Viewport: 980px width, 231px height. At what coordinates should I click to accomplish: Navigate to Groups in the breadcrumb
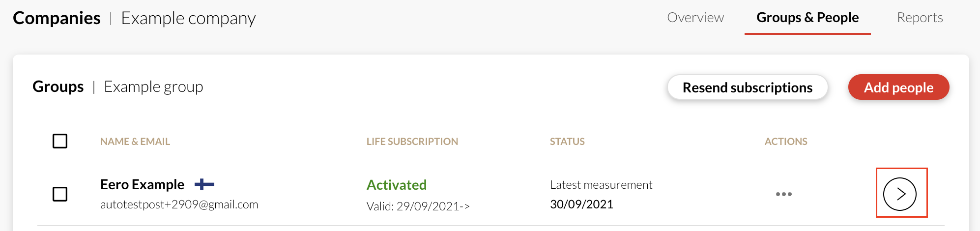click(58, 87)
